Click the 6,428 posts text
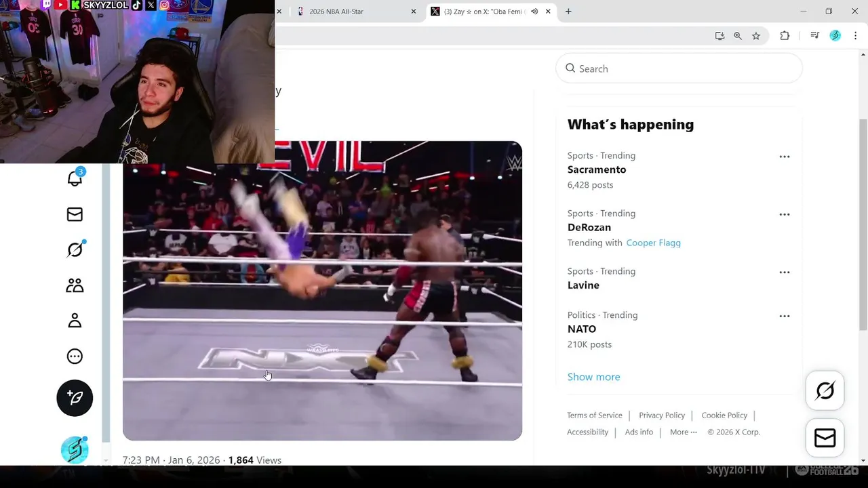The width and height of the screenshot is (868, 488). point(590,185)
